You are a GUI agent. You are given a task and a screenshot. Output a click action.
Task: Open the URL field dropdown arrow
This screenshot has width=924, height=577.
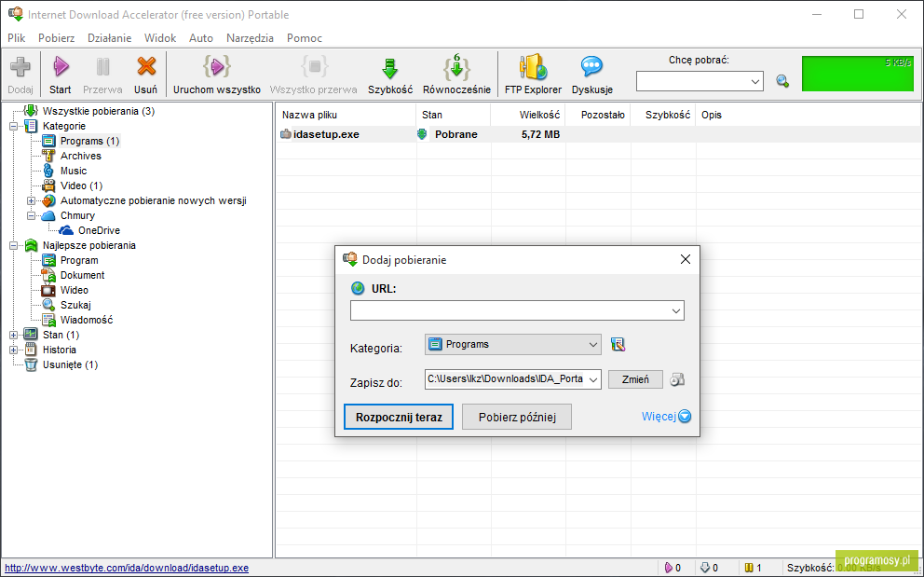676,311
